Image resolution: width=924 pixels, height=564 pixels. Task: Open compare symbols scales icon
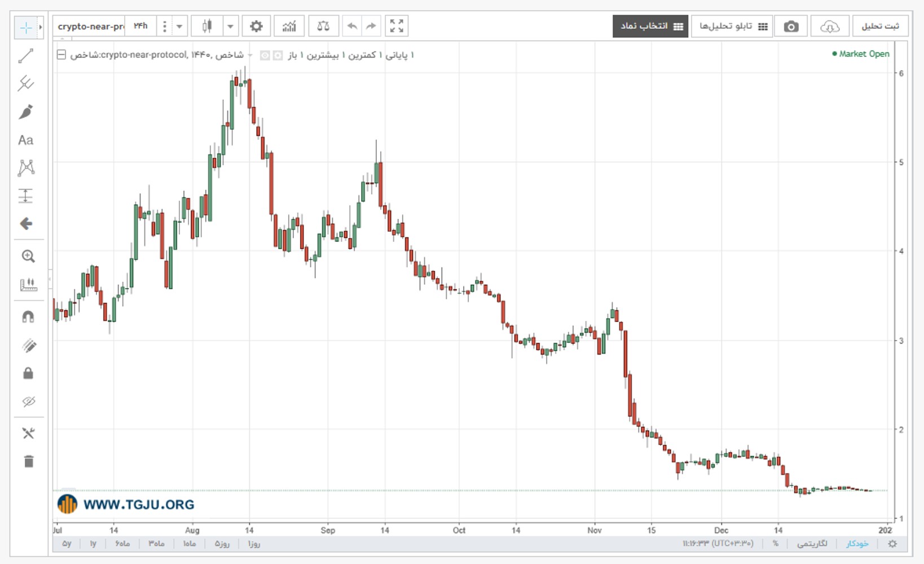pos(323,26)
